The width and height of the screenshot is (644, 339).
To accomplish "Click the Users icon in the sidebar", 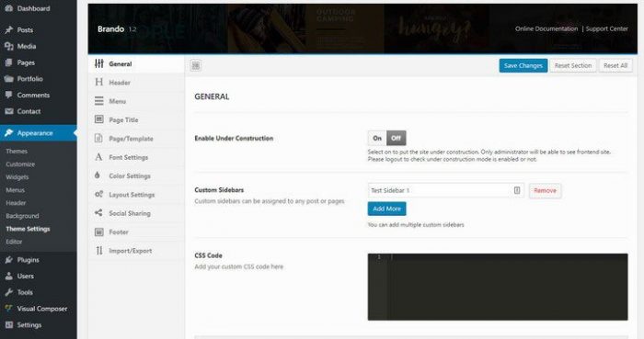I will pyautogui.click(x=8, y=276).
